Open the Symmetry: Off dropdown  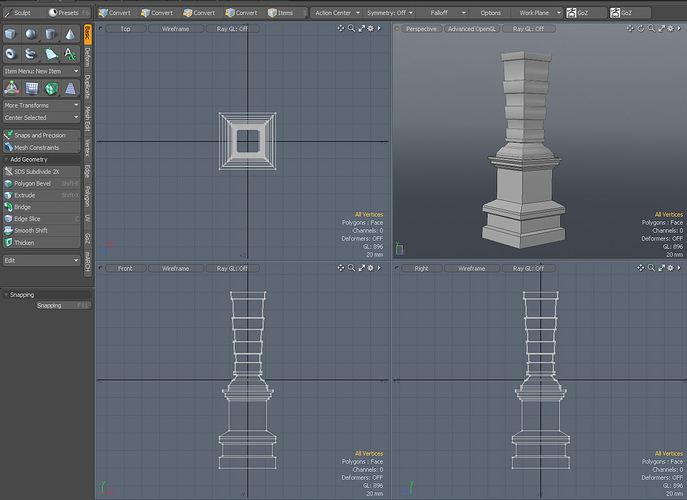[387, 13]
